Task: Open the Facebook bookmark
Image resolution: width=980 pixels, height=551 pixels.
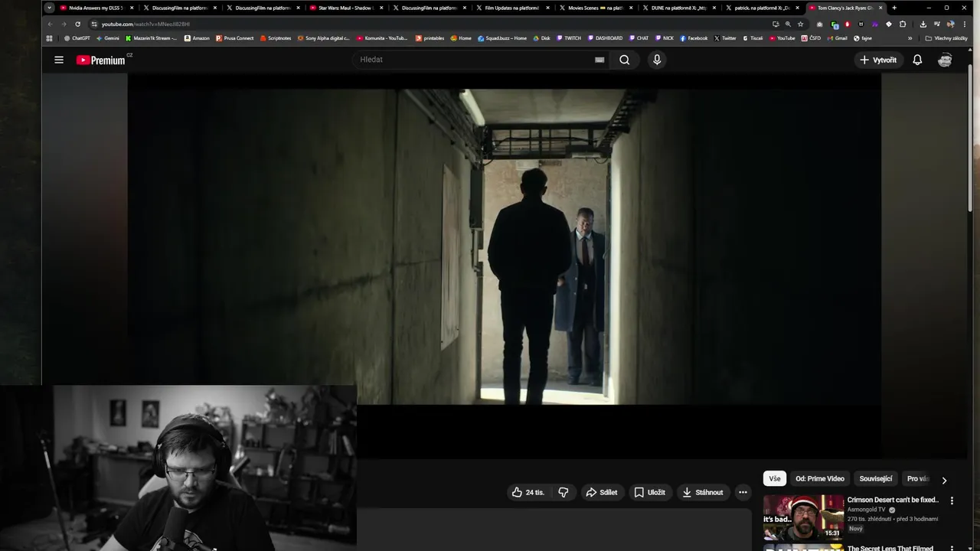Action: coord(694,37)
